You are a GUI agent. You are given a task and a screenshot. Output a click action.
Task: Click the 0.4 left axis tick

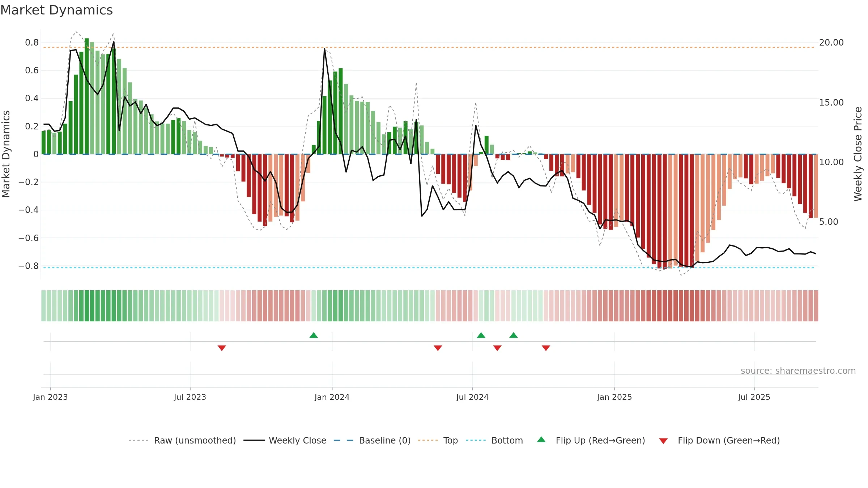pyautogui.click(x=32, y=98)
